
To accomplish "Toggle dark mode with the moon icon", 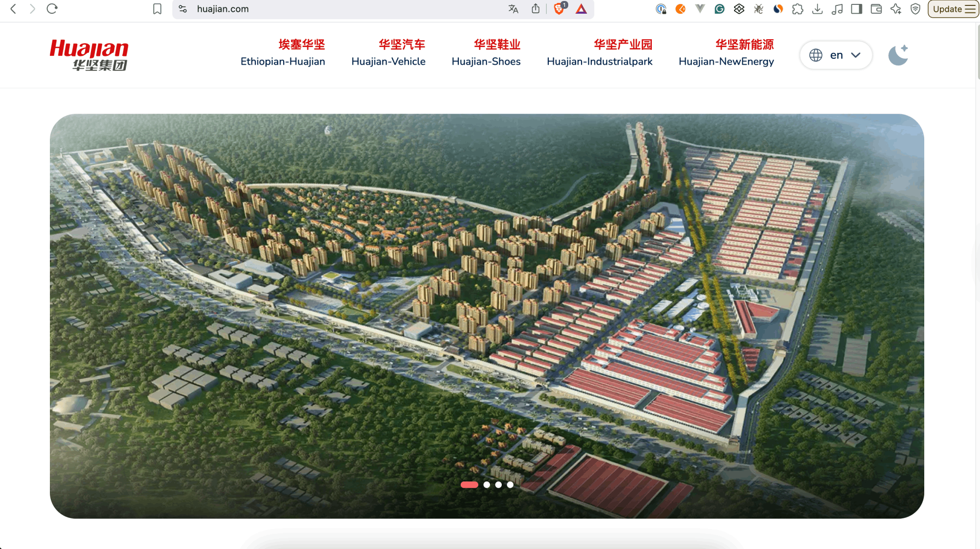I will (898, 55).
